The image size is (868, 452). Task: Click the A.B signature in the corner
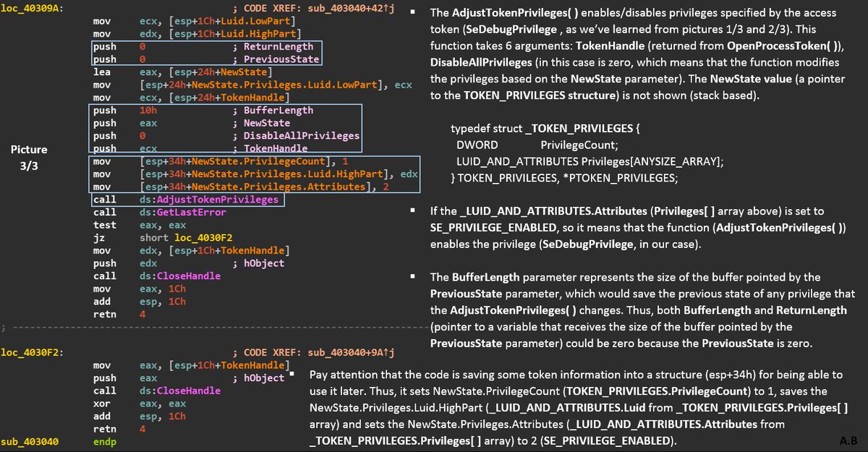point(849,440)
